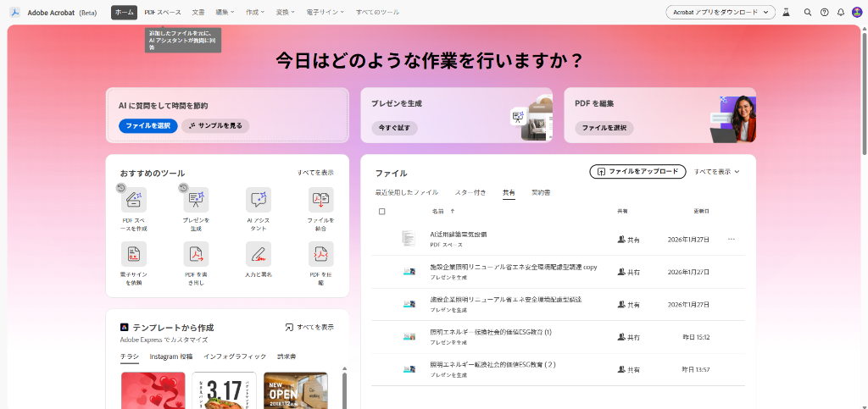Open the プレゼンを生成 tool icon
This screenshot has width=868, height=409.
point(196,200)
